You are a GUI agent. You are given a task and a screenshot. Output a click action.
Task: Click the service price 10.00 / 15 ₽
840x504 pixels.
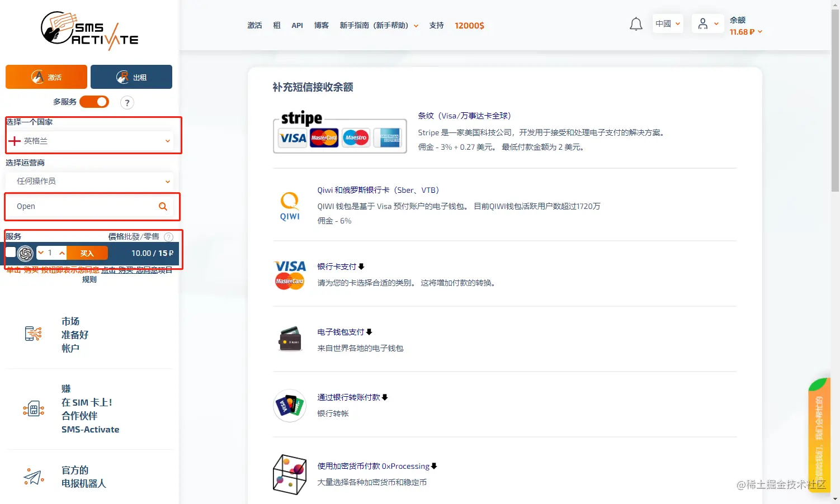(152, 253)
